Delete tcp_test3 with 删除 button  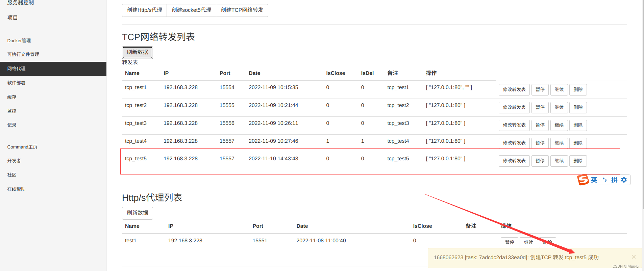578,125
